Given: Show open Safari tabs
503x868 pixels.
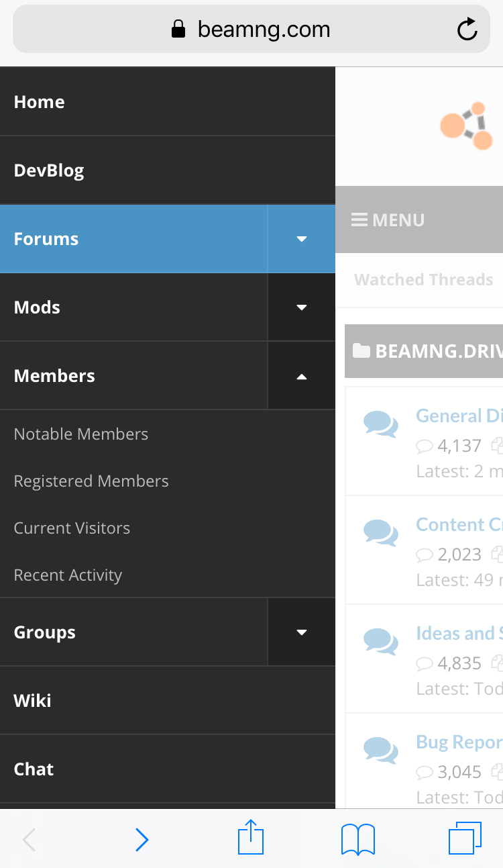Looking at the screenshot, I should click(465, 838).
